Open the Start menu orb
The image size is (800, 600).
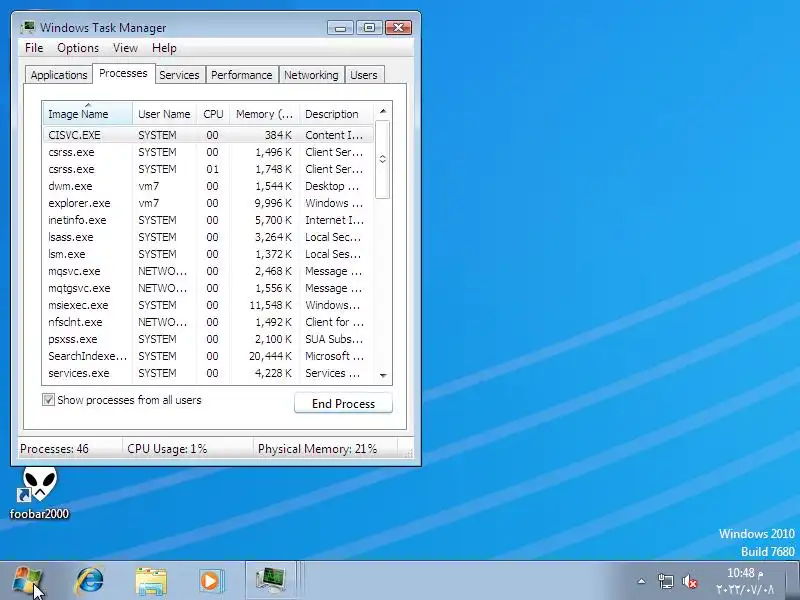[27, 581]
